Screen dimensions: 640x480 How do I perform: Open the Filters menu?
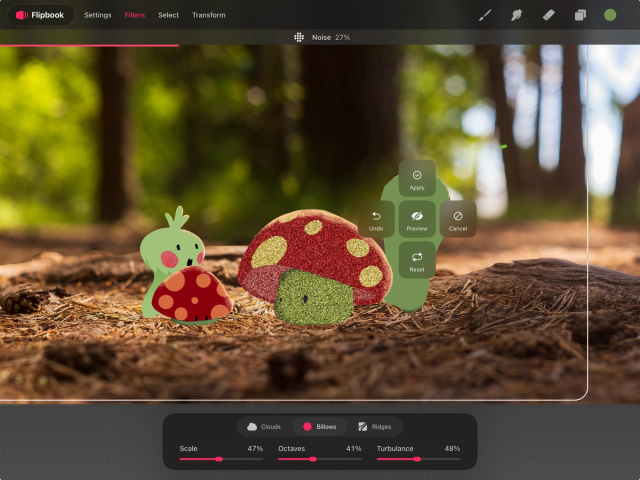(135, 15)
